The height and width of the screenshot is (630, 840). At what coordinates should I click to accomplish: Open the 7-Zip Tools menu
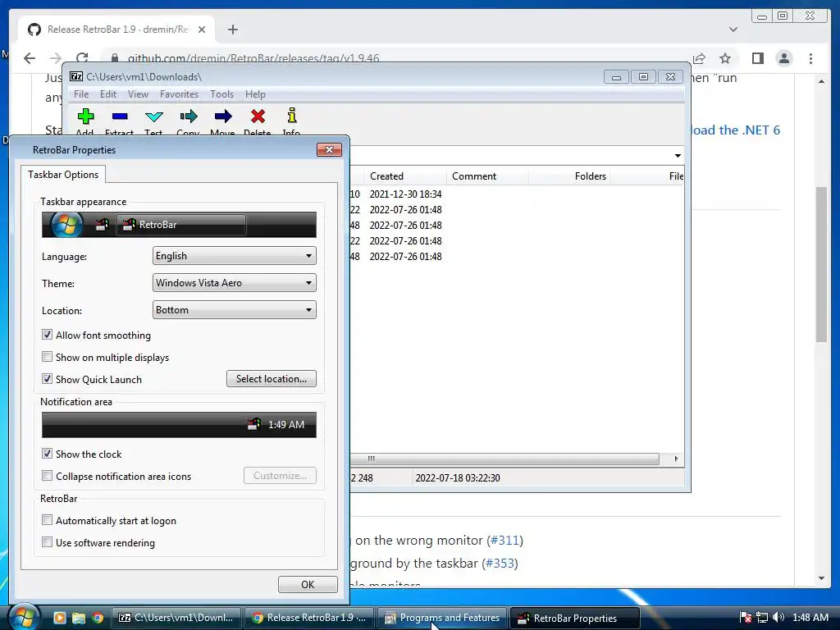tap(221, 94)
